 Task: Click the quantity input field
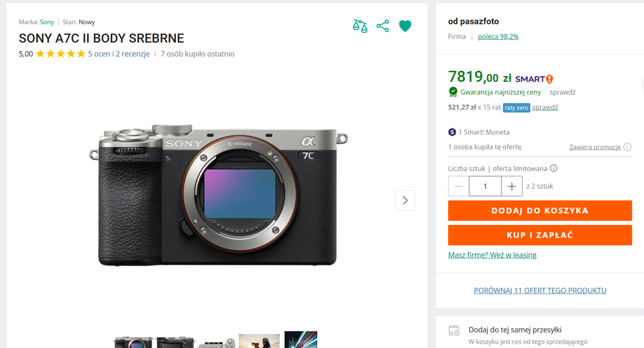pos(485,186)
